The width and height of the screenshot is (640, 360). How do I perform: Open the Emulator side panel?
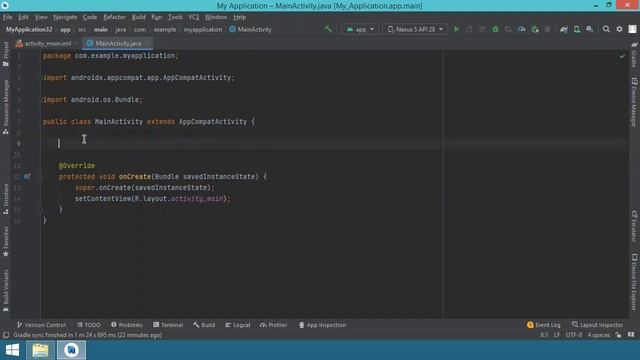coord(634,226)
